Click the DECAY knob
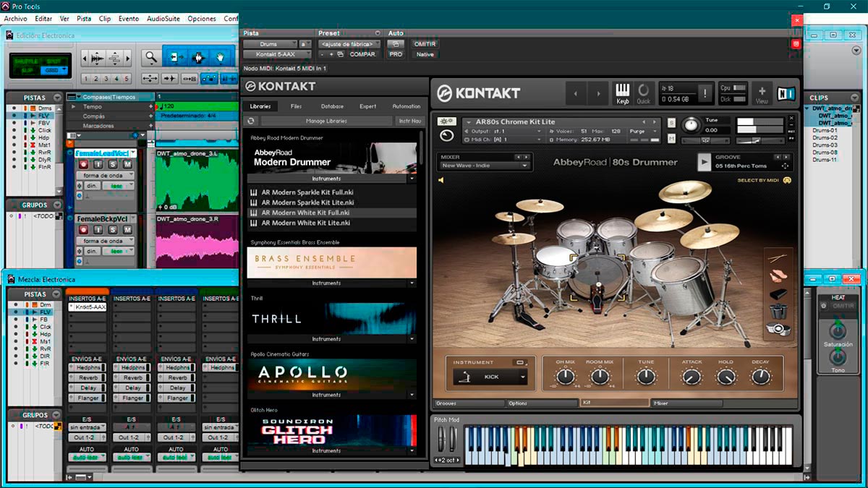Viewport: 868px width, 488px height. point(760,377)
